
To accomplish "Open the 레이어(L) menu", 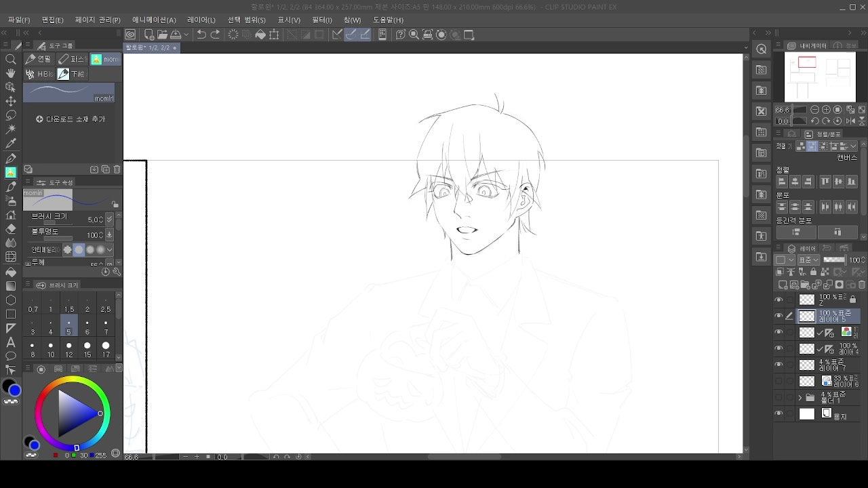I will point(201,20).
